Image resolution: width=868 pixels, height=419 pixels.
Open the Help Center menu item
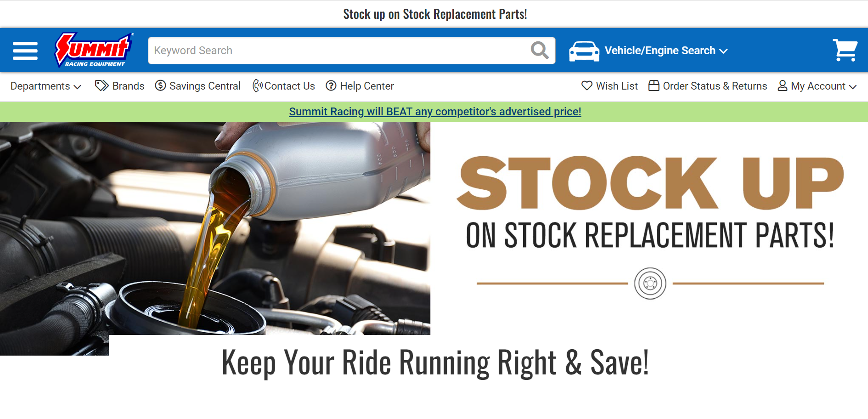point(367,86)
